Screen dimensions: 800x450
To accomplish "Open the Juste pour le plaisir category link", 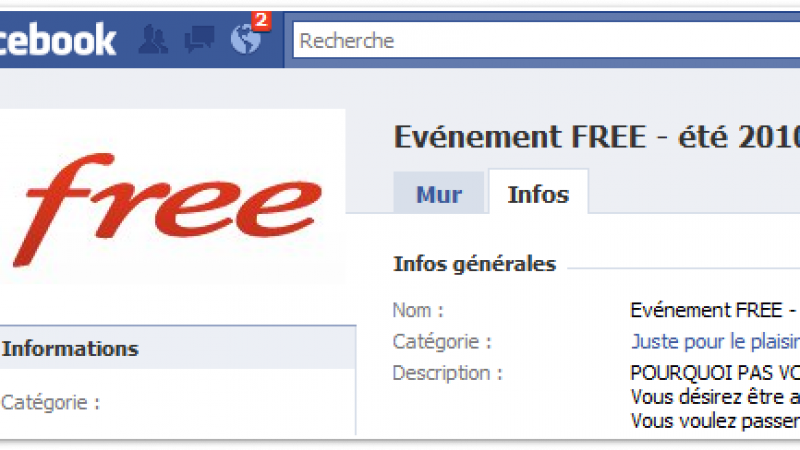I will [x=715, y=341].
